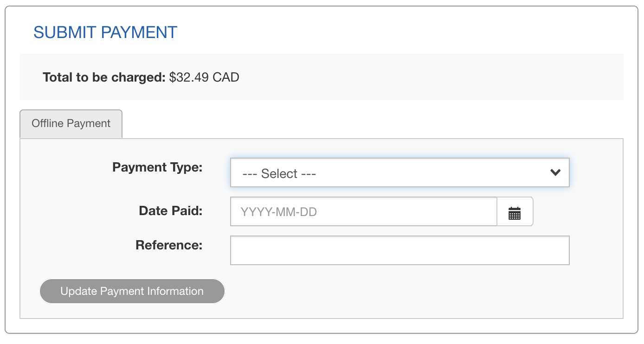Click the SUBMIT PAYMENT heading
Image resolution: width=644 pixels, height=344 pixels.
click(x=105, y=32)
